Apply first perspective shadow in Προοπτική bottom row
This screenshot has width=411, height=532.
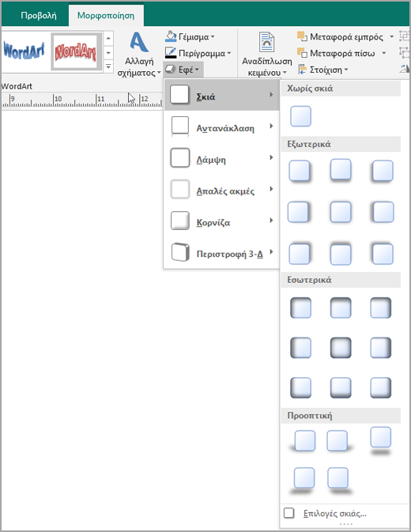point(304,481)
